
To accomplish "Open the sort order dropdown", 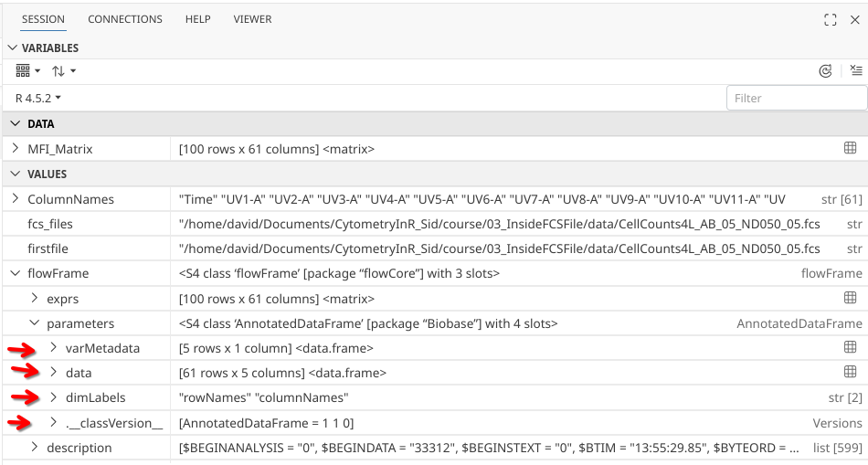I will click(63, 71).
